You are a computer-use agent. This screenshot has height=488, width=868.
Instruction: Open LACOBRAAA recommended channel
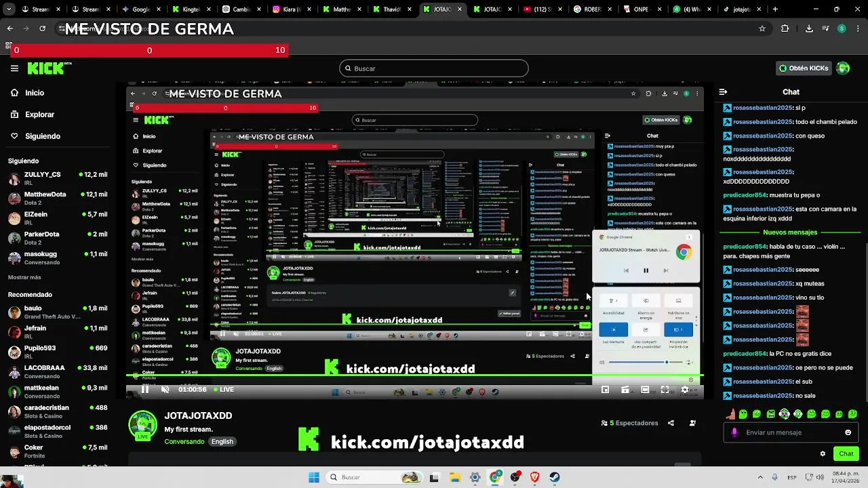[58, 371]
